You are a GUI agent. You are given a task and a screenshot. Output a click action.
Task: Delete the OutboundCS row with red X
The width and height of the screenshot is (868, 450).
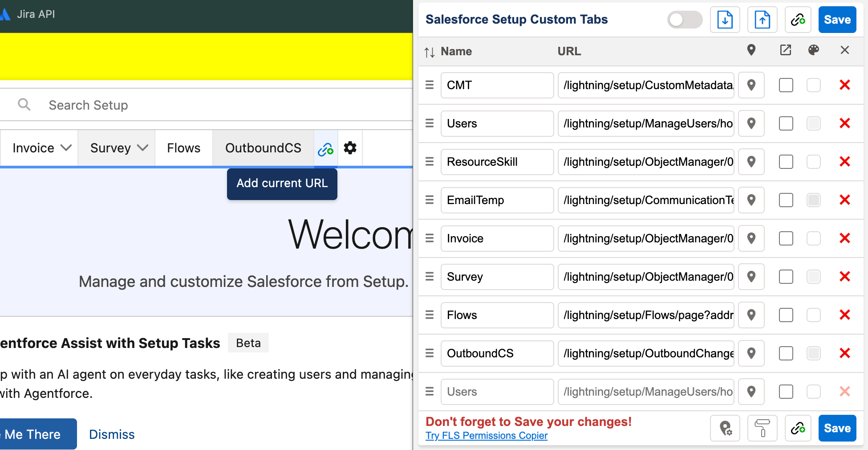845,353
